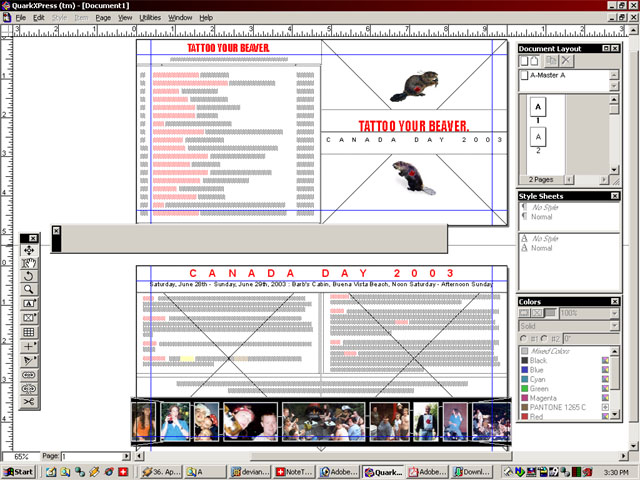Click the process color icon beside Black
This screenshot has width=640, height=480.
coord(605,360)
